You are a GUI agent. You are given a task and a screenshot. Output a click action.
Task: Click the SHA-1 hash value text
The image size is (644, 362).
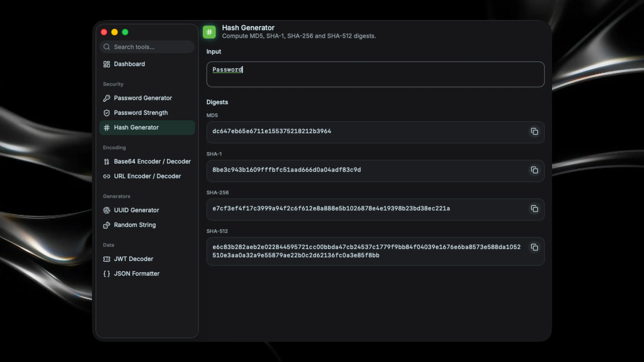(x=287, y=170)
